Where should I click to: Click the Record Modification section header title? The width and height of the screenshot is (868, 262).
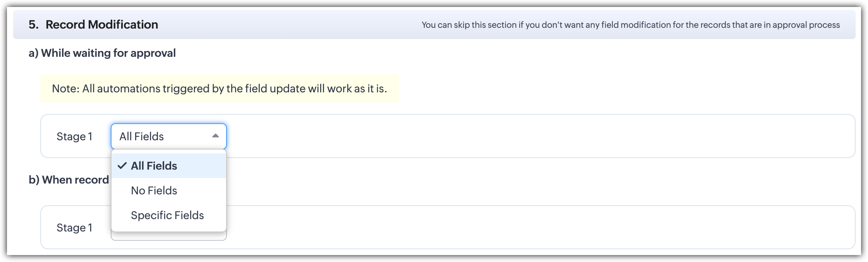pyautogui.click(x=101, y=25)
